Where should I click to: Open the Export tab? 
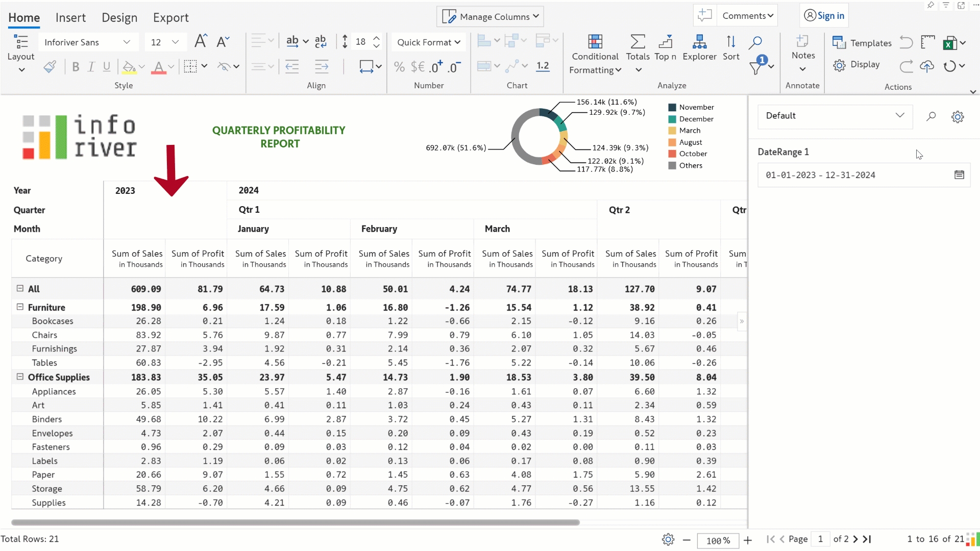[x=170, y=18]
